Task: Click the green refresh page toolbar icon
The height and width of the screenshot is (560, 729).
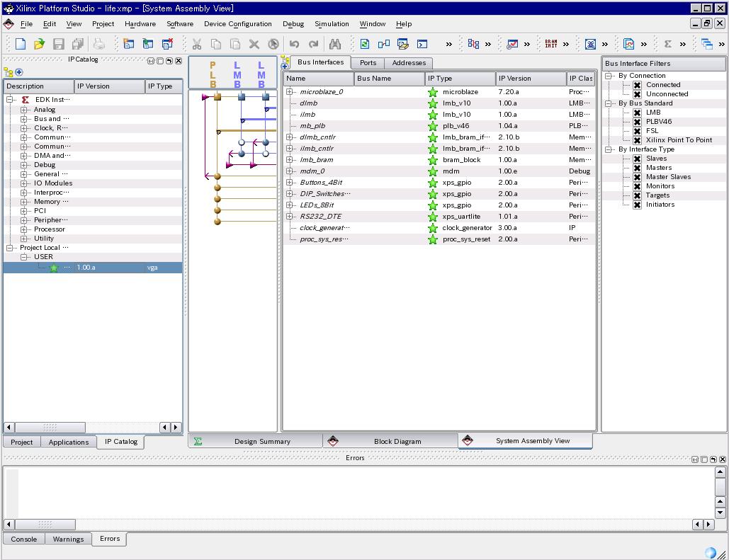Action: [365, 44]
